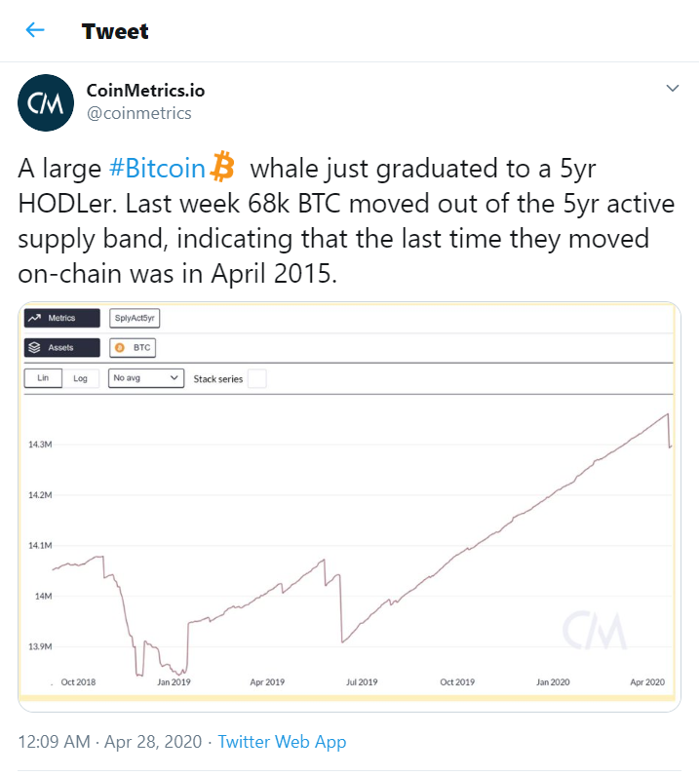Open the Assets panel button

(x=61, y=348)
